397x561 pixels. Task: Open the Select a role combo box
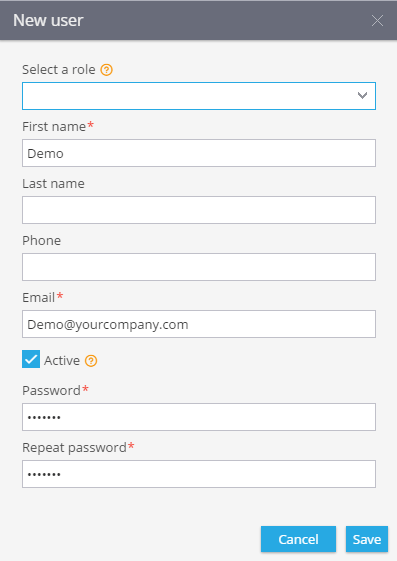(x=199, y=96)
